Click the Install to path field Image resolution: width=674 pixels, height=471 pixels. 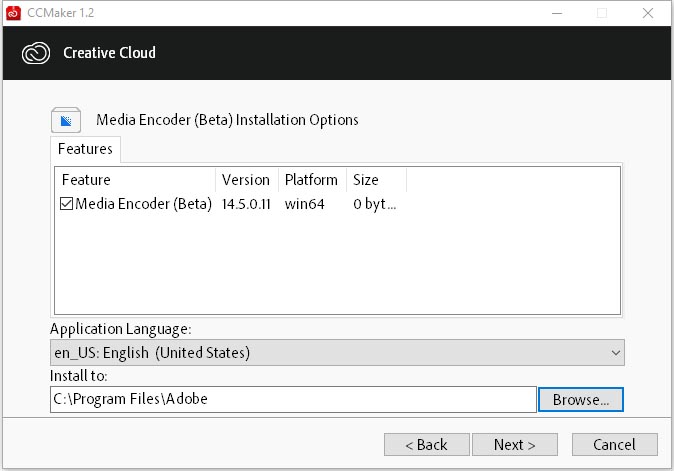click(x=293, y=399)
